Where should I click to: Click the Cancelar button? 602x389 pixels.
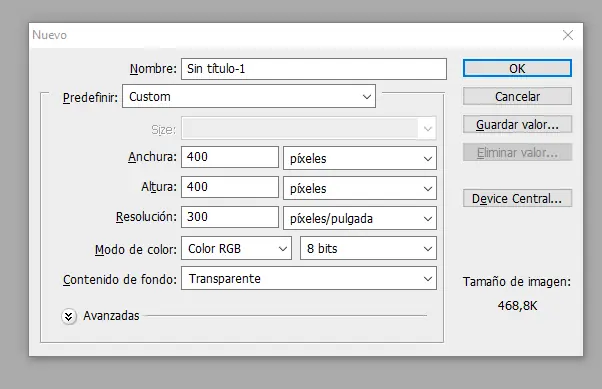[517, 96]
